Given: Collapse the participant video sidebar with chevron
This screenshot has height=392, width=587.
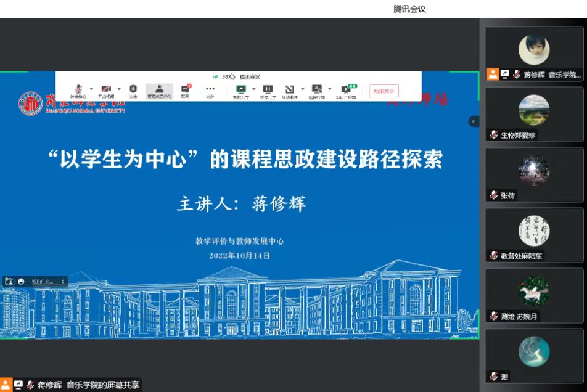Looking at the screenshot, I should pos(474,121).
